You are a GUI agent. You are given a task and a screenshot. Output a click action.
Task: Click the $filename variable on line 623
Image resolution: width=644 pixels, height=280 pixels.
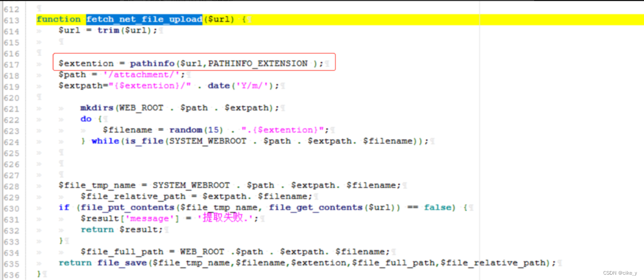coord(128,130)
